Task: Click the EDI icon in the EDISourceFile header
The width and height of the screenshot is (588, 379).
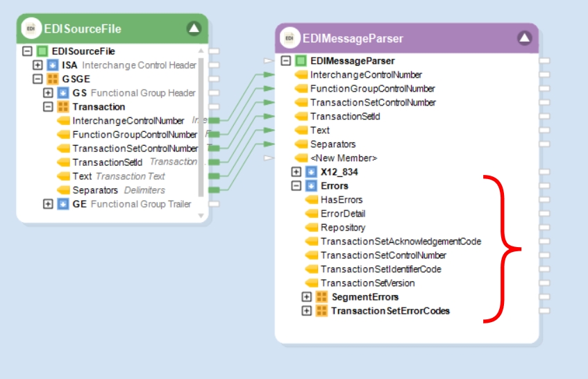Action: click(31, 28)
